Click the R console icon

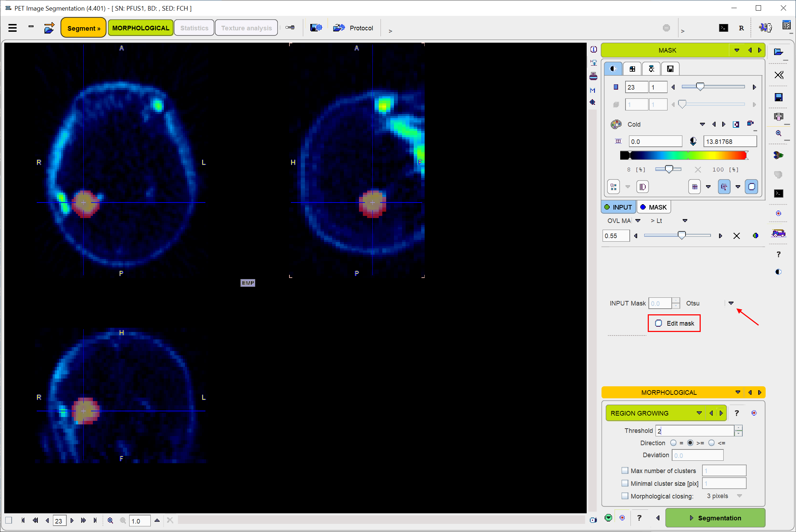741,28
